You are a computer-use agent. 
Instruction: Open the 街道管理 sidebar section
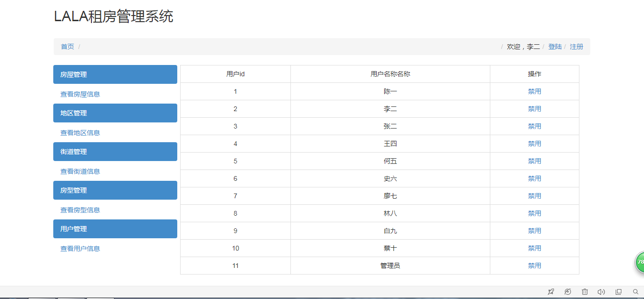tap(115, 152)
